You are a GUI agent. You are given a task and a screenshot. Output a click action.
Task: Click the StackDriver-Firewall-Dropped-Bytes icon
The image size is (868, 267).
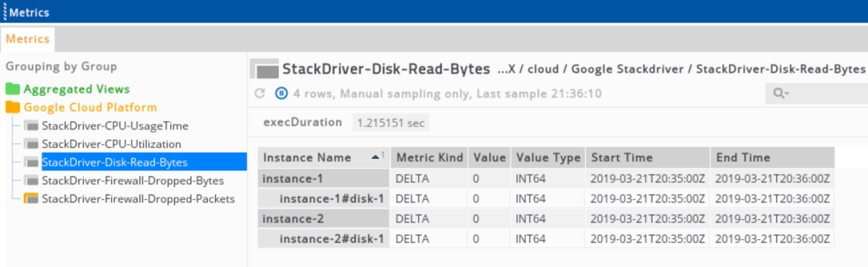point(31,181)
